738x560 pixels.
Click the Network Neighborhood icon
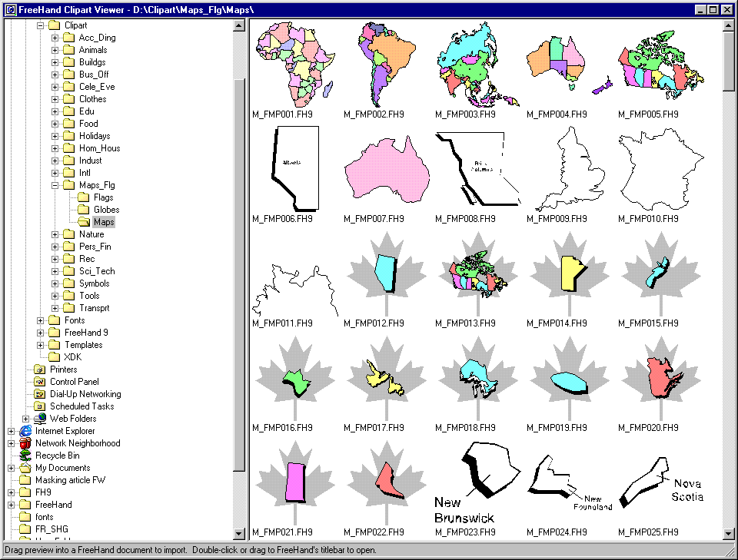tap(25, 443)
